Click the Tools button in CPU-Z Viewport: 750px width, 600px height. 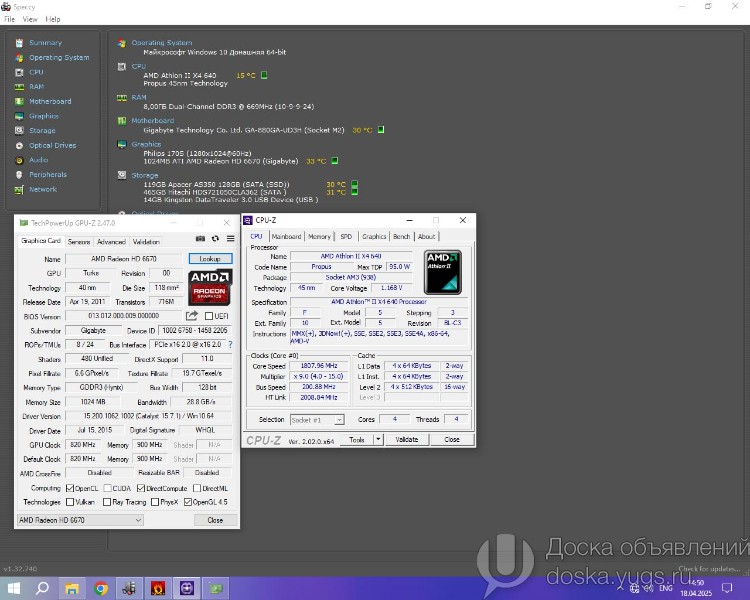pos(357,439)
